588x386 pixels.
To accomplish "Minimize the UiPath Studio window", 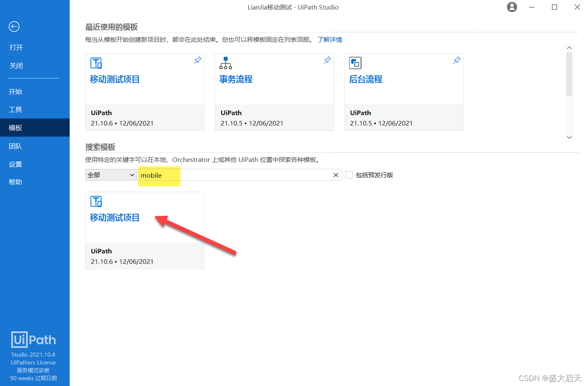I will (532, 7).
